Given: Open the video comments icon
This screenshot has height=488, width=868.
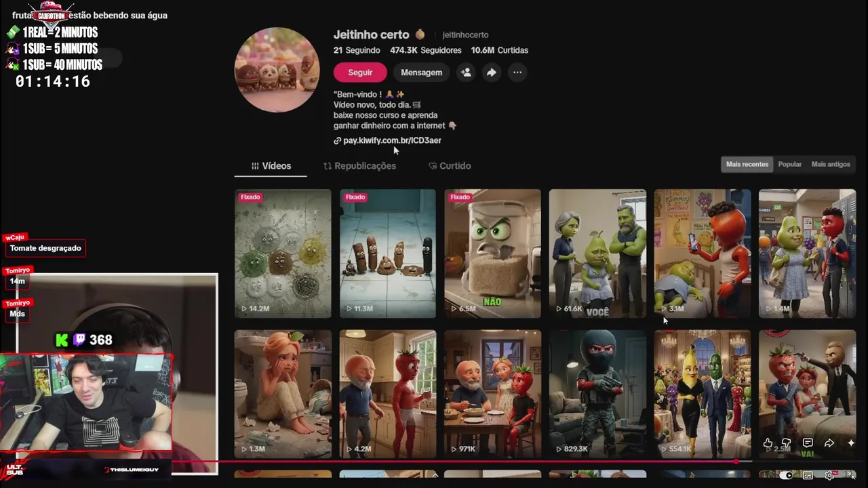Looking at the screenshot, I should (808, 443).
